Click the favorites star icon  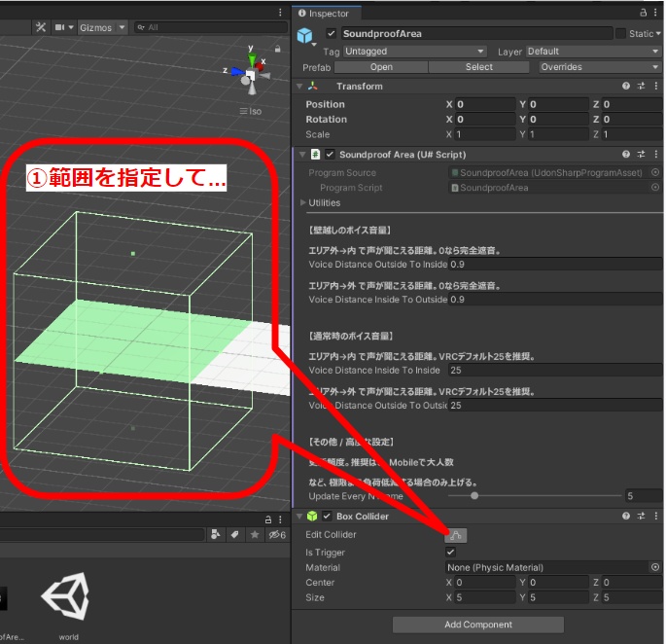click(x=255, y=534)
